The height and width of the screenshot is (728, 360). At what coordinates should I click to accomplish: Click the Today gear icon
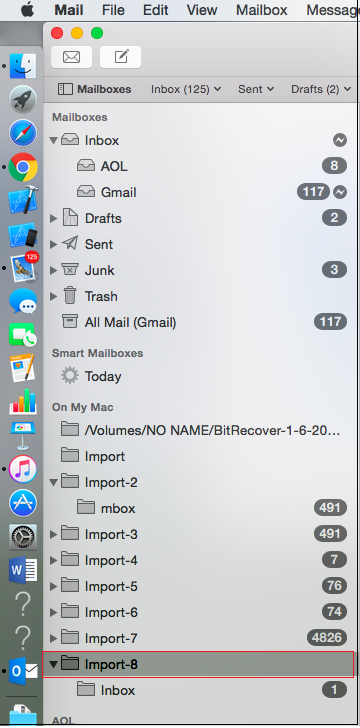click(x=70, y=376)
